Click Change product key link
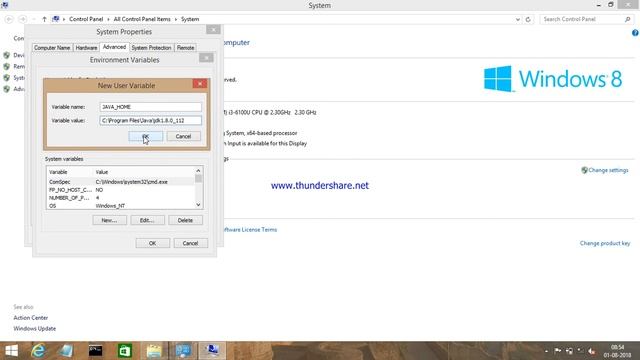The image size is (640, 360). point(605,243)
